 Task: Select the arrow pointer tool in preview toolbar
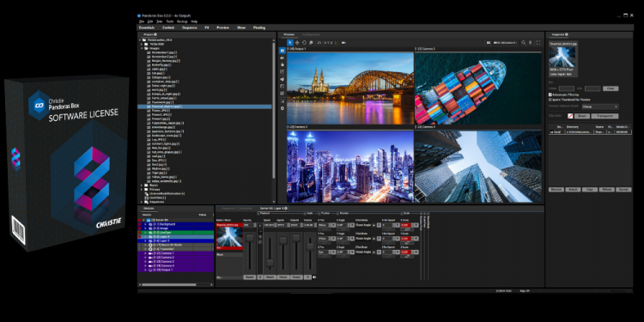click(290, 43)
